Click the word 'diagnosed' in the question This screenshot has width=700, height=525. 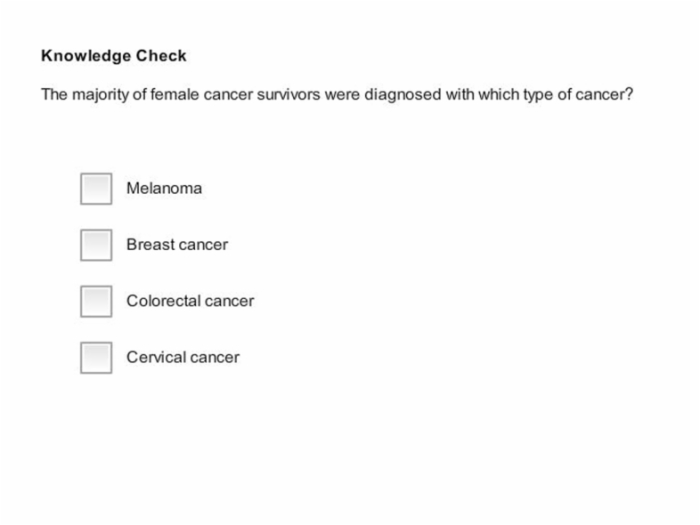pyautogui.click(x=403, y=95)
